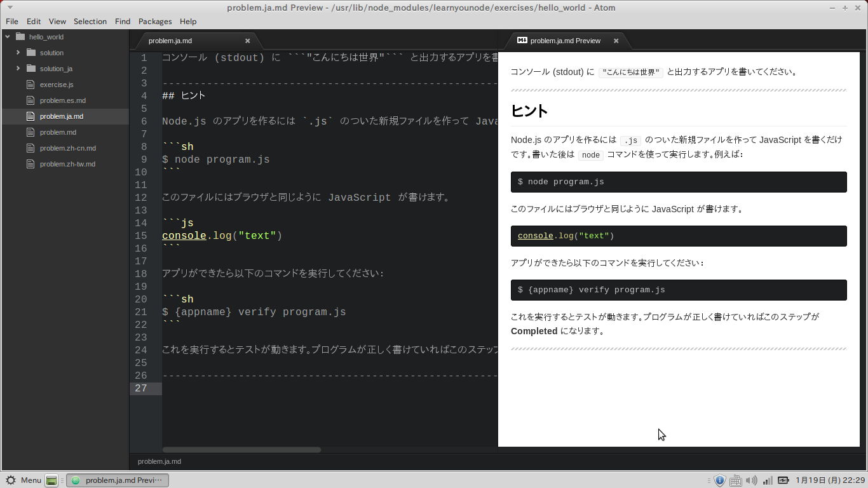This screenshot has width=868, height=488.
Task: Close the problem.ja.md Preview tab
Action: pos(616,41)
